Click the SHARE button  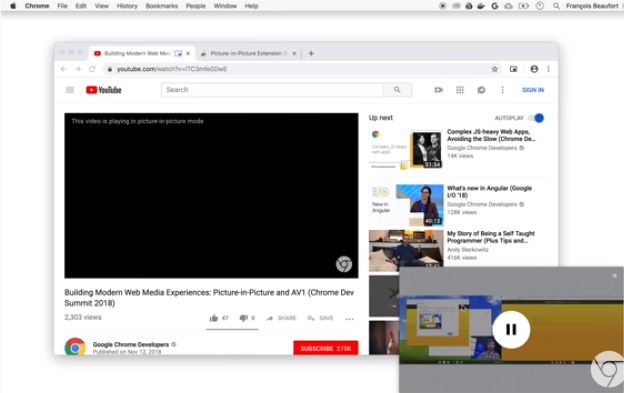tap(282, 318)
